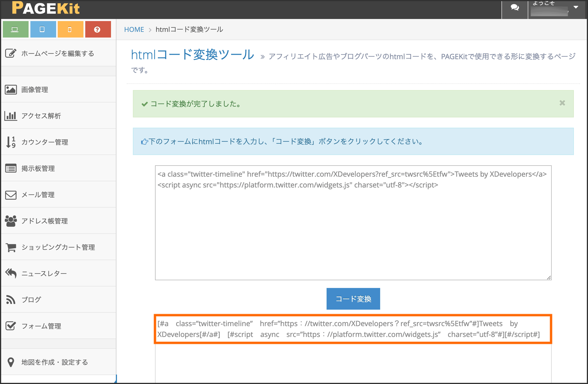Click the PAGEKit logo
The width and height of the screenshot is (588, 384).
(46, 8)
